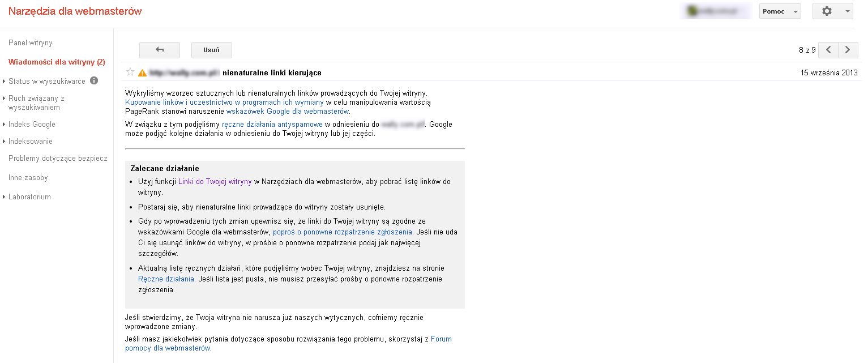Open Narzędzia dla webmasterów home title

(75, 11)
